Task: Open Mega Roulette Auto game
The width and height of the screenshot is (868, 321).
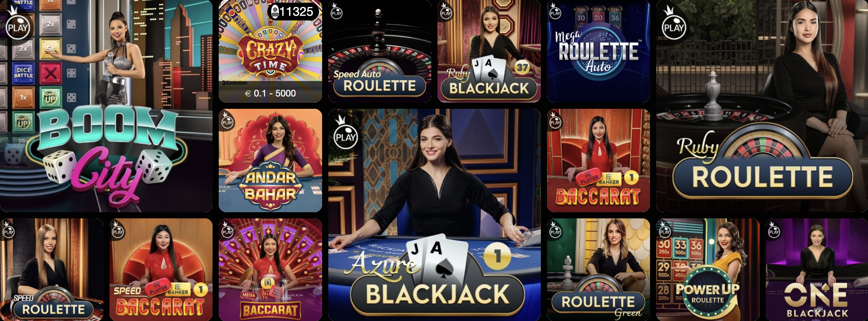Action: [x=598, y=51]
